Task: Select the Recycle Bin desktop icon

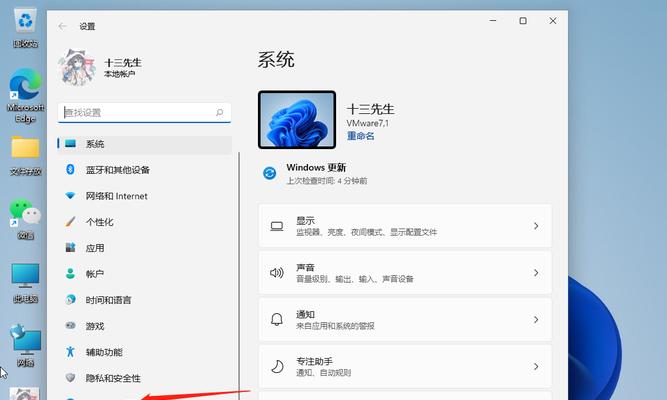Action: (26, 28)
